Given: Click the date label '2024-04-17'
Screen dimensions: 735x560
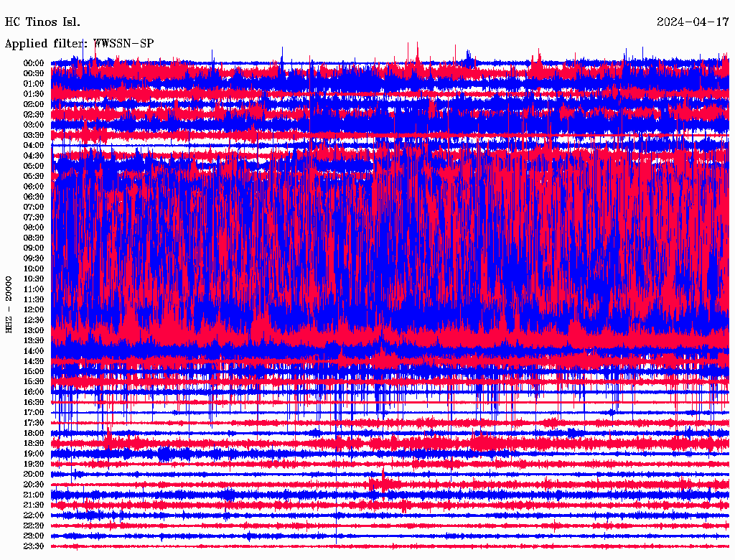Looking at the screenshot, I should pos(693,22).
